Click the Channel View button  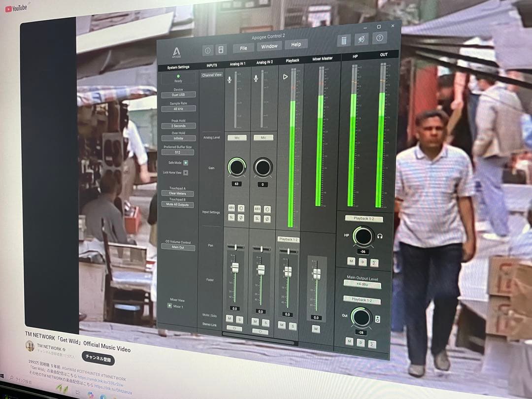[211, 75]
